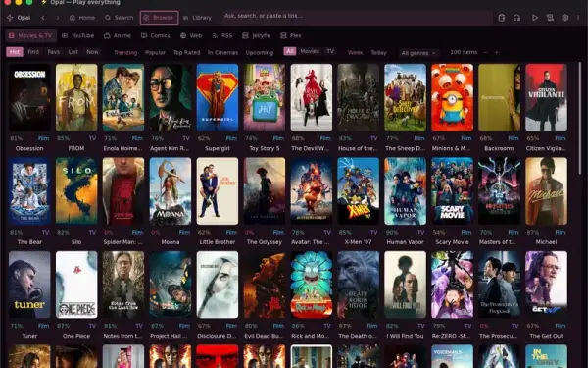Switch to the YouTube source tab
Image resolution: width=588 pixels, height=368 pixels.
tap(77, 35)
